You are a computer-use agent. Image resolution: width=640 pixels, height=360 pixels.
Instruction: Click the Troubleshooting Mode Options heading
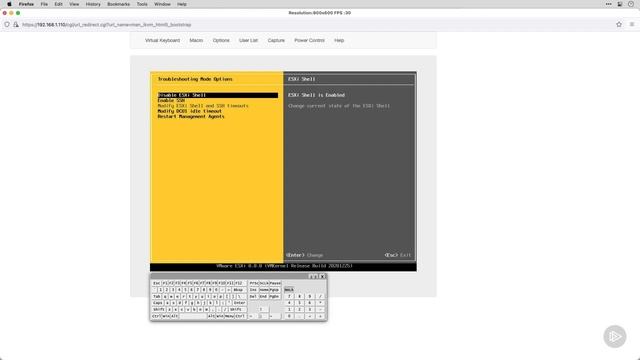click(x=195, y=79)
